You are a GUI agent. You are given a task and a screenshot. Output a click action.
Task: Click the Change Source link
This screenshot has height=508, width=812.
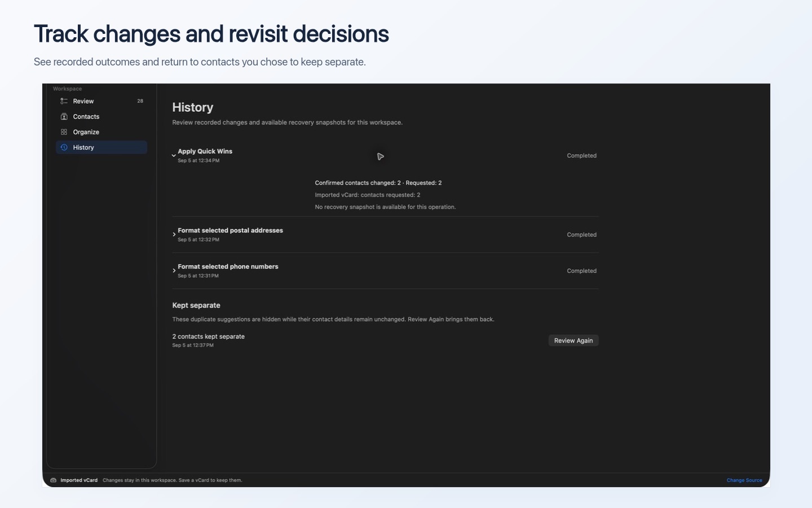point(744,480)
